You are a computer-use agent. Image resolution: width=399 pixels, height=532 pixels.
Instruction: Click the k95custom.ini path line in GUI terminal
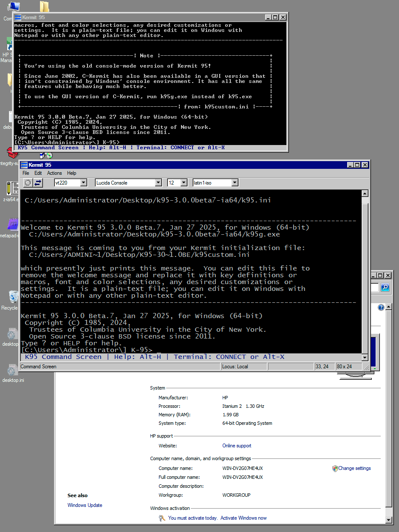coord(139,255)
